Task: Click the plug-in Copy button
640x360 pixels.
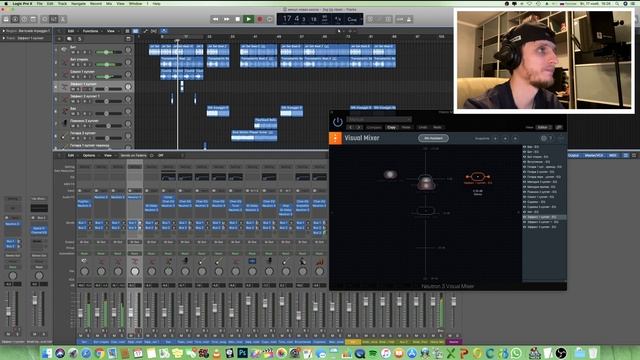Action: pos(391,127)
